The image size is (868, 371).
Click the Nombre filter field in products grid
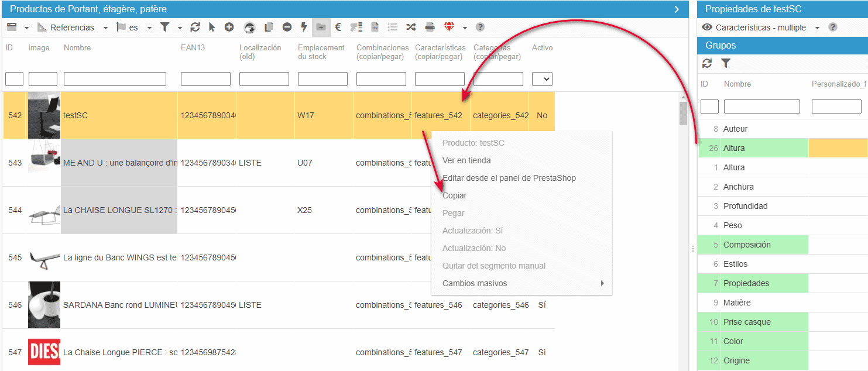[115, 79]
